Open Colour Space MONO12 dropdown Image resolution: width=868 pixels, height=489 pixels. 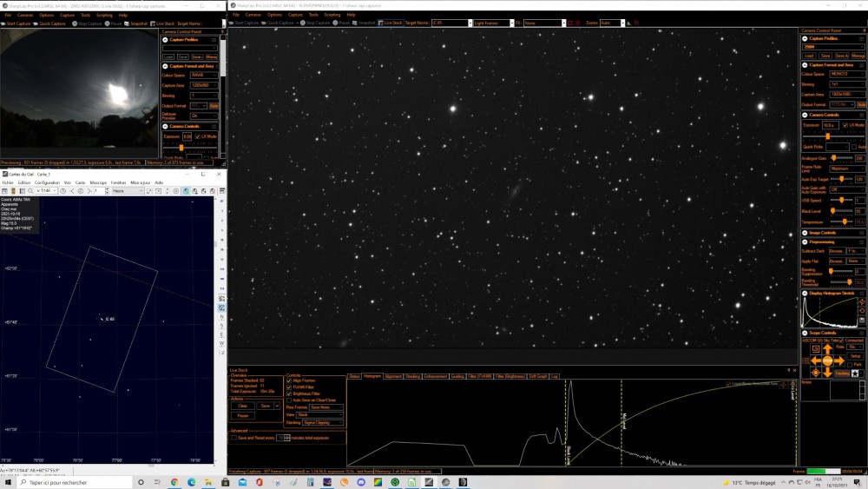point(847,74)
